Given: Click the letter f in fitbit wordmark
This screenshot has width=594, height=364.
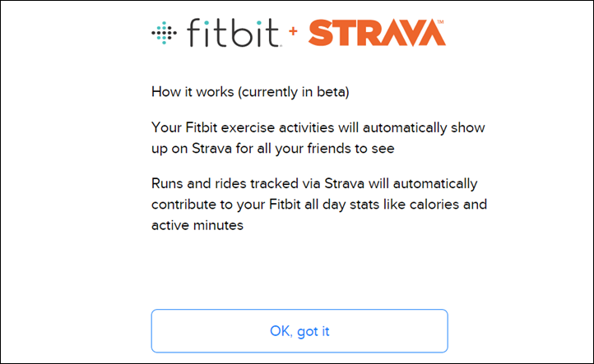Looking at the screenshot, I should (x=194, y=33).
